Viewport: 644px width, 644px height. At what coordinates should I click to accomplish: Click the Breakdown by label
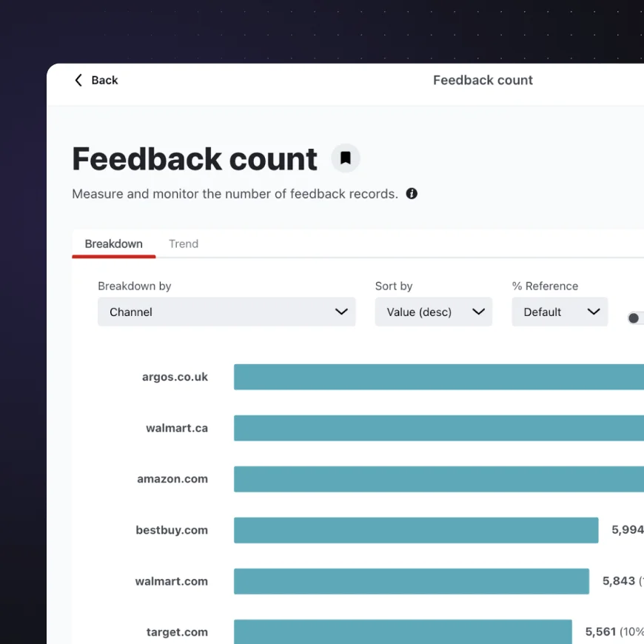click(134, 286)
